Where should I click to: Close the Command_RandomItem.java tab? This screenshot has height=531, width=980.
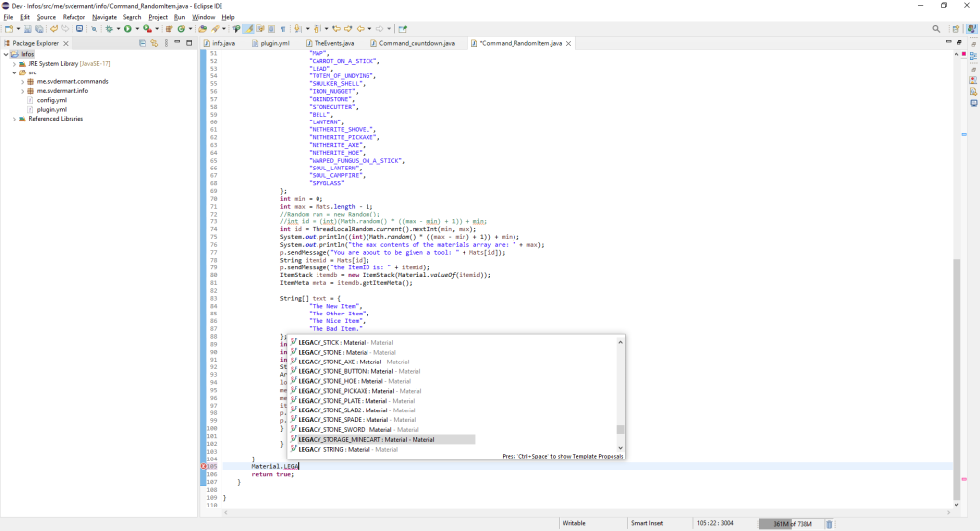(x=568, y=43)
